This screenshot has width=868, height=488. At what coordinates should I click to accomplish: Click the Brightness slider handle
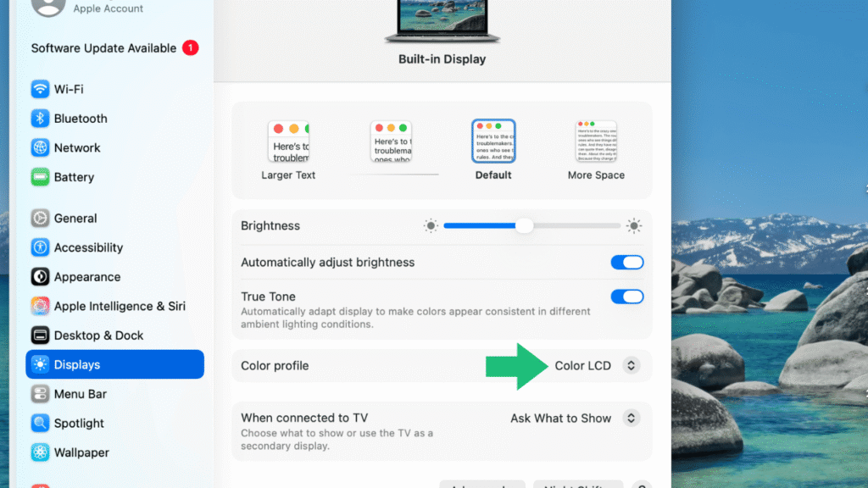[x=524, y=225]
